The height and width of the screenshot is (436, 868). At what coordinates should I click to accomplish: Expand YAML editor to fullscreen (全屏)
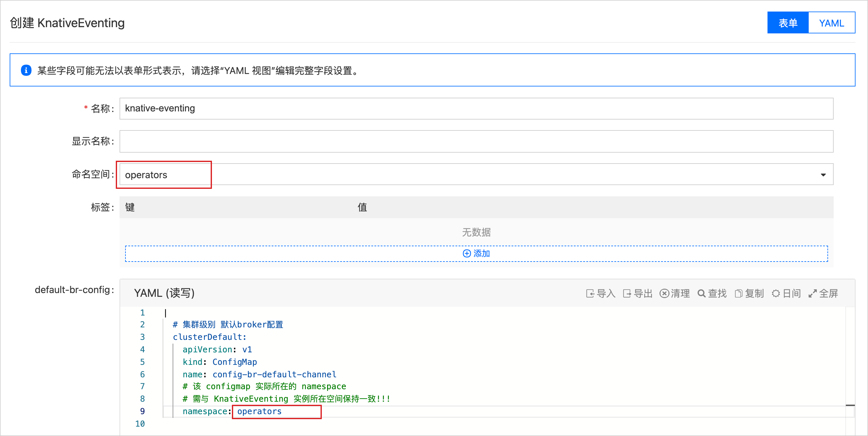coord(812,293)
